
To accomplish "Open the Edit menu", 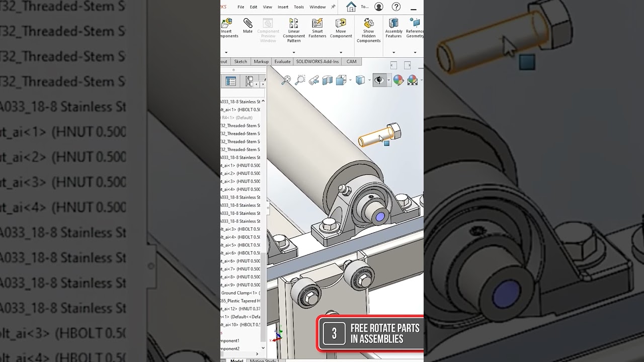I will 254,7.
